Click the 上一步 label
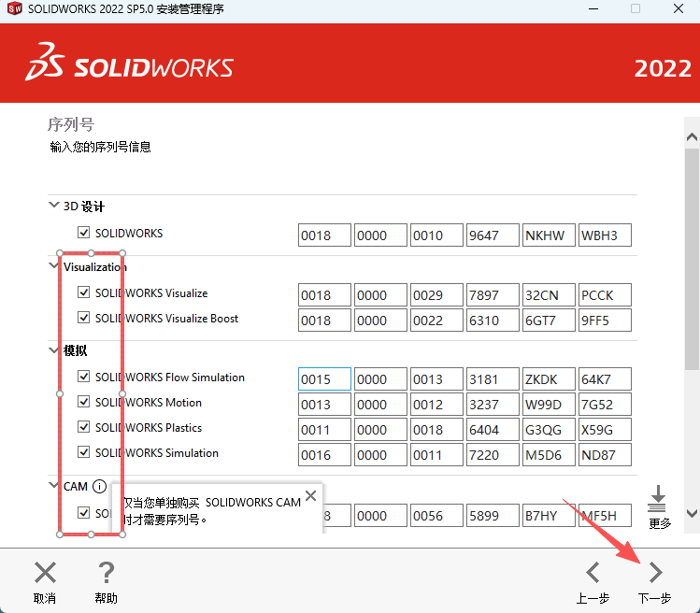 point(593,598)
